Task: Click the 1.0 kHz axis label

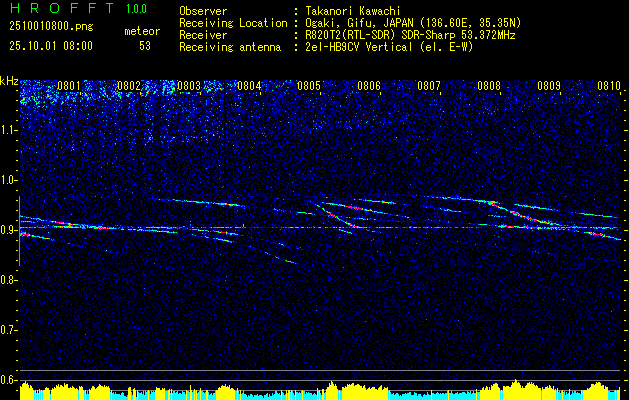Action: [x=9, y=180]
